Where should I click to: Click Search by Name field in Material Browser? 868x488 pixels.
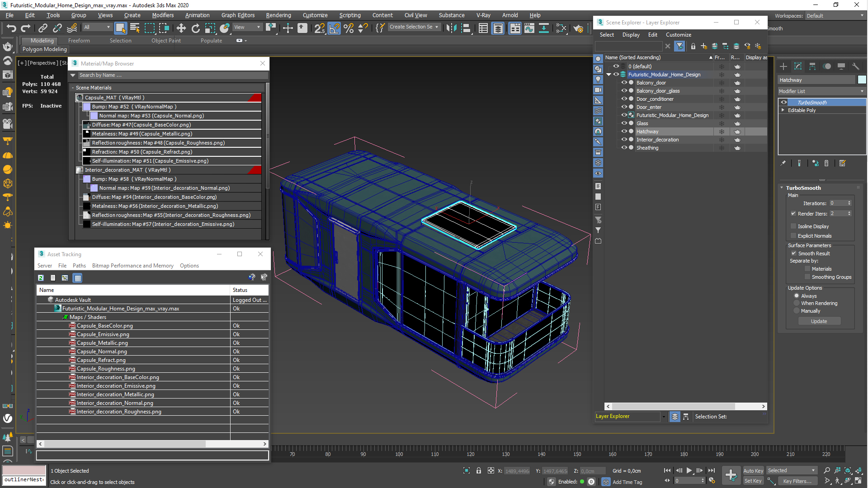point(166,75)
